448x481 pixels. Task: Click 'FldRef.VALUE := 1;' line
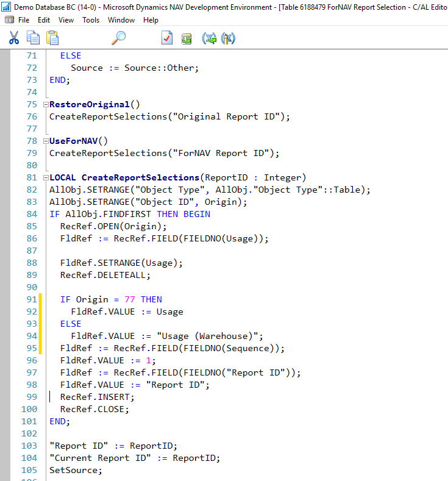pos(108,360)
